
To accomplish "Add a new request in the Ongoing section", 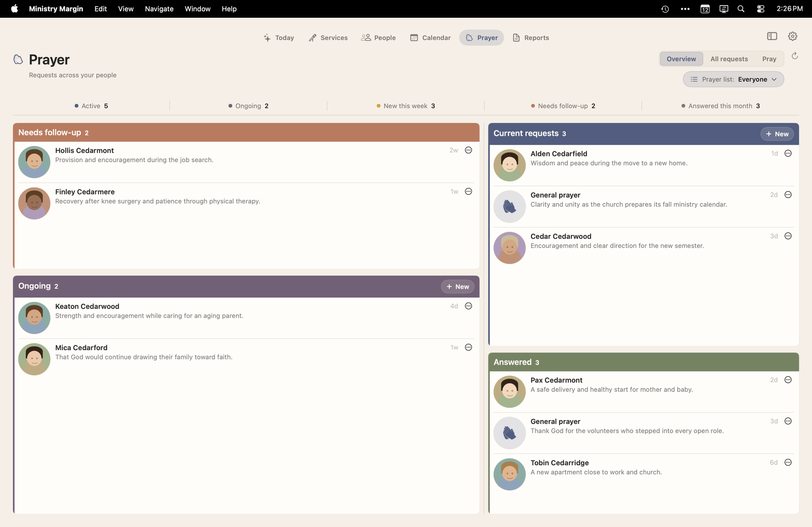I will tap(458, 287).
